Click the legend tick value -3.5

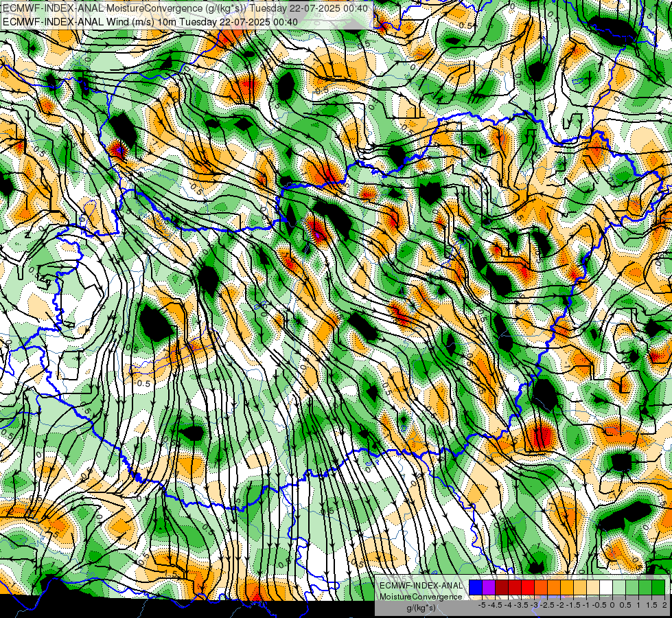pyautogui.click(x=521, y=605)
